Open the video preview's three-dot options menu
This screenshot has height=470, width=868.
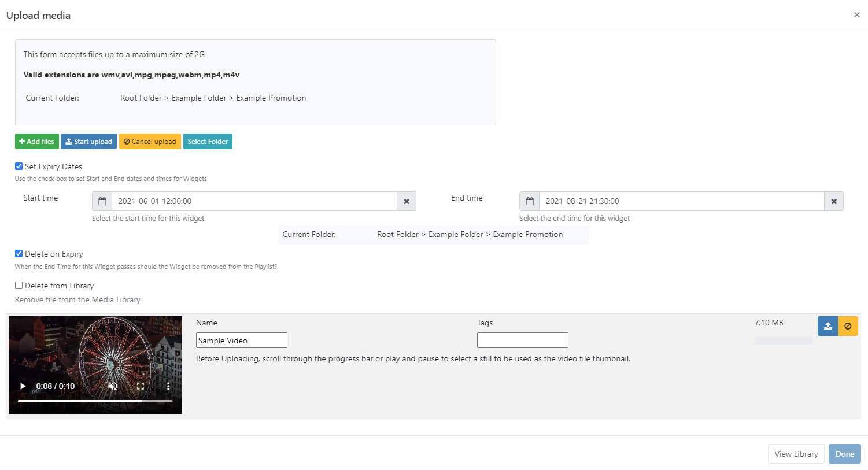[168, 386]
